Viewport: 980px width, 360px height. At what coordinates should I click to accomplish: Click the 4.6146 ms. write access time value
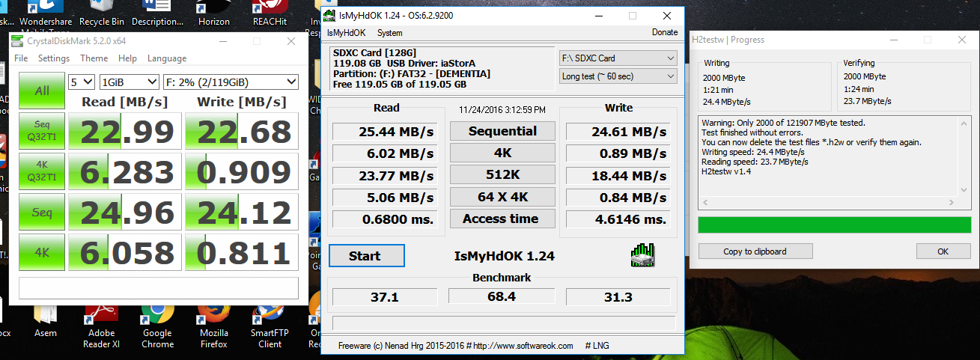pyautogui.click(x=618, y=219)
